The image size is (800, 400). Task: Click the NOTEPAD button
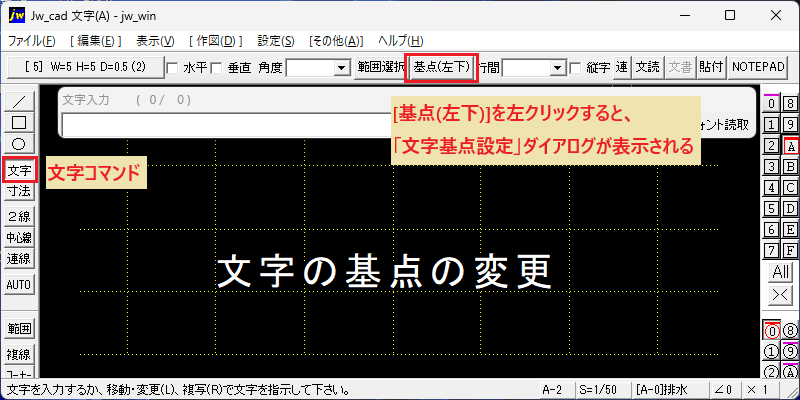pyautogui.click(x=758, y=67)
